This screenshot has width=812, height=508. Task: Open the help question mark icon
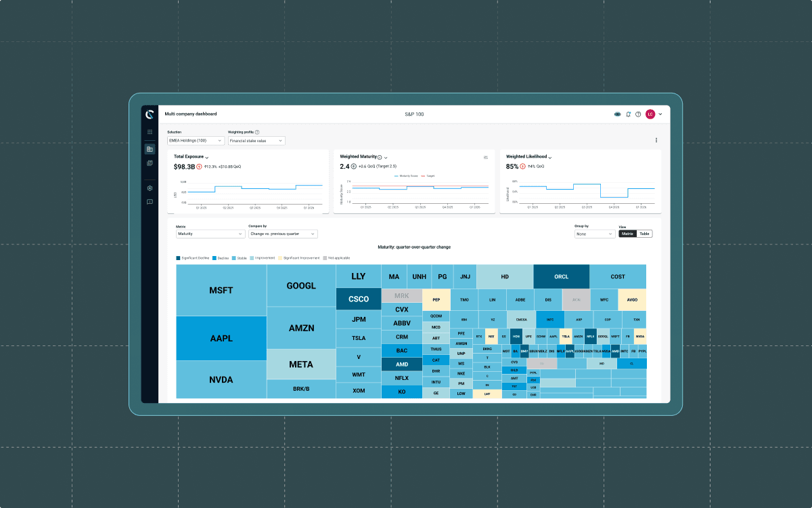click(x=638, y=114)
